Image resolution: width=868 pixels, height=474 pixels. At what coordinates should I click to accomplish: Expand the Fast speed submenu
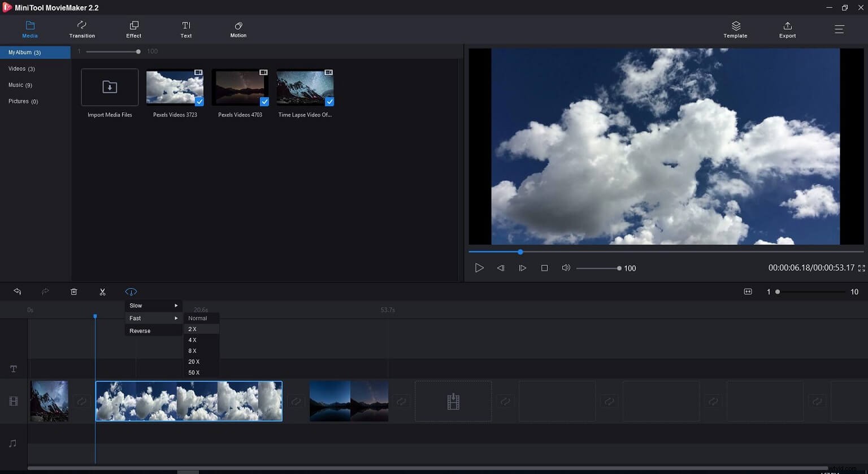pos(153,318)
